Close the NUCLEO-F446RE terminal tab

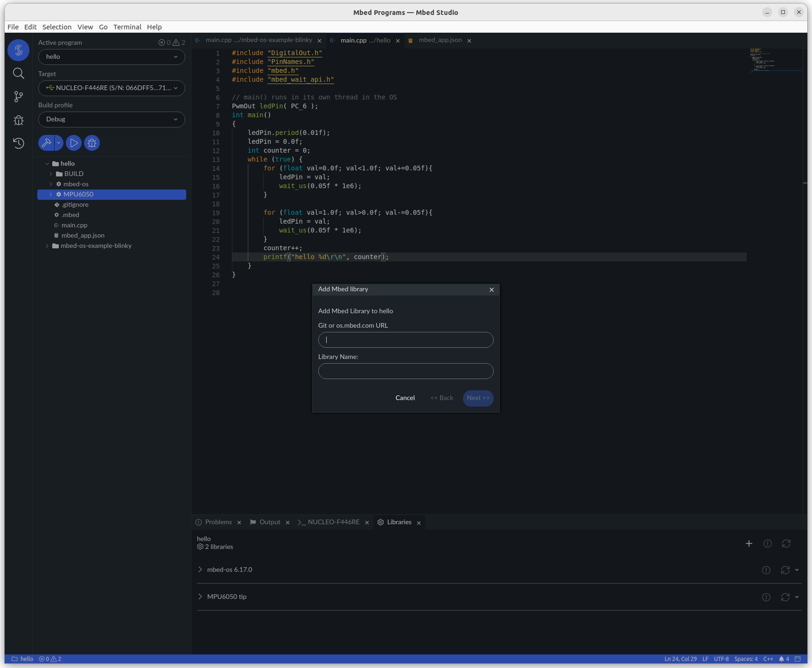367,523
